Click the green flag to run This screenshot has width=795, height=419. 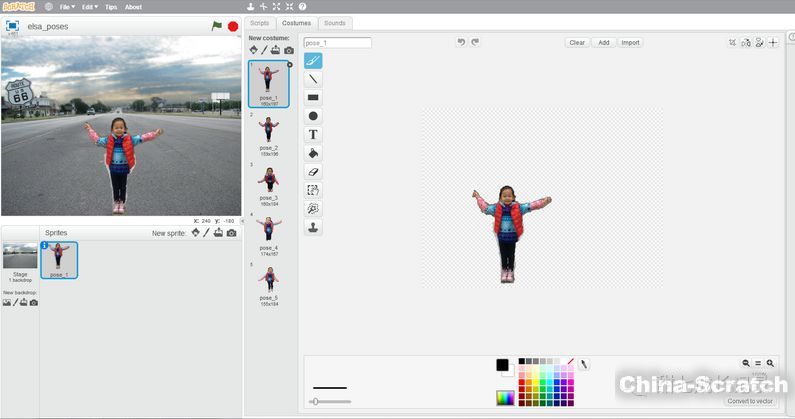click(x=217, y=26)
